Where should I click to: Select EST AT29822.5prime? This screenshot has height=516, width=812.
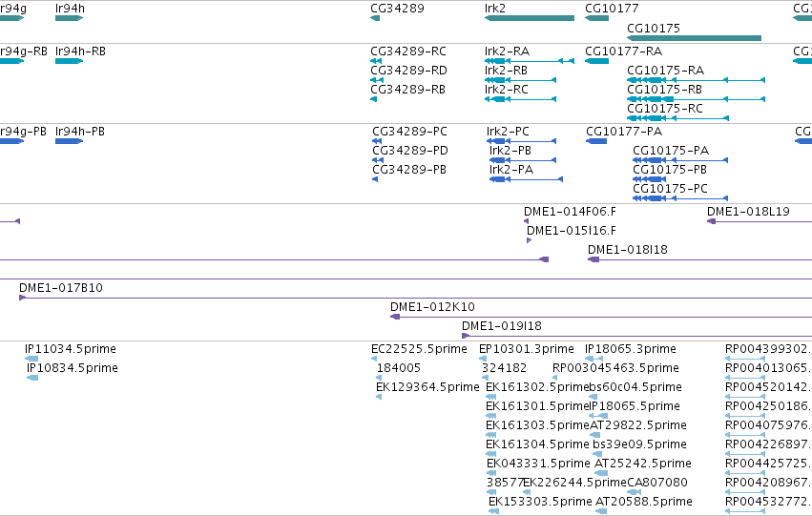pyautogui.click(x=638, y=426)
